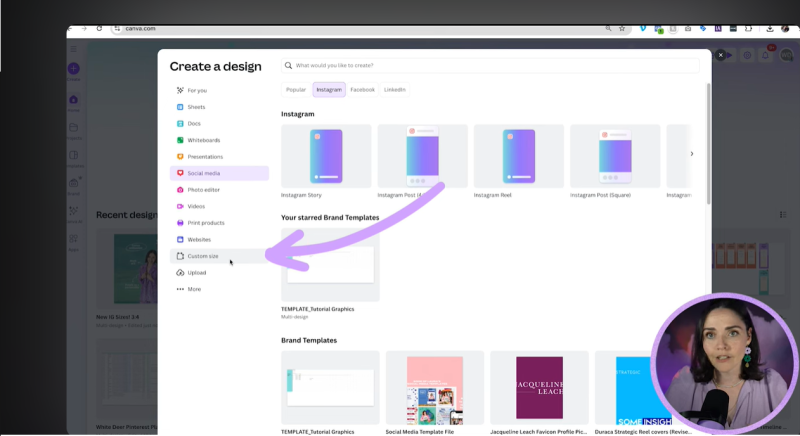Toggle the Canva hamburger menu
Viewport: 800px width, 436px height.
(x=73, y=49)
